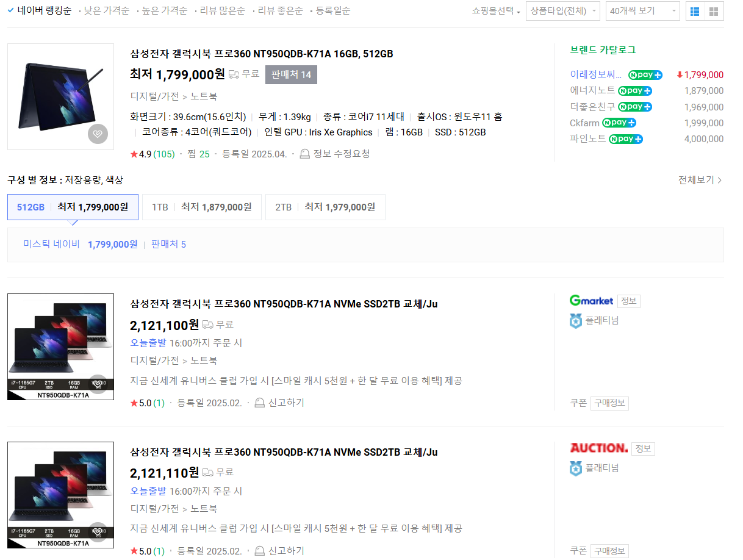
Task: Click Gmarket listing laptop thumbnail
Action: (x=60, y=346)
